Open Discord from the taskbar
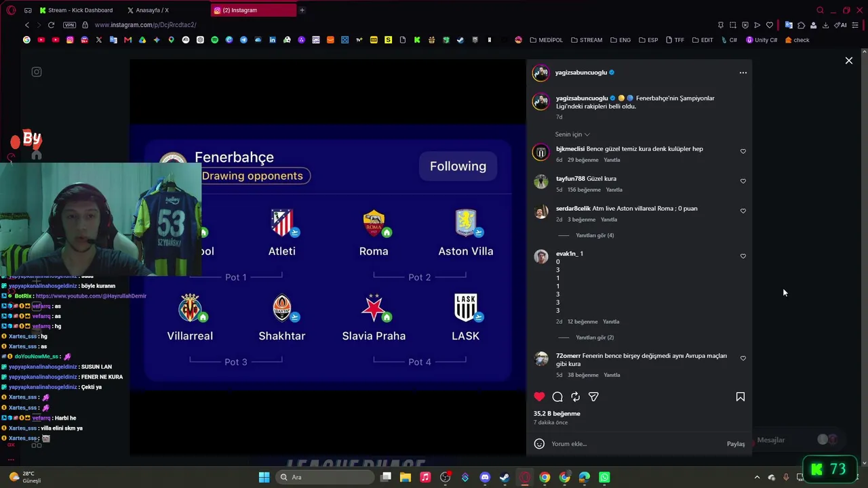868x488 pixels. [x=485, y=477]
